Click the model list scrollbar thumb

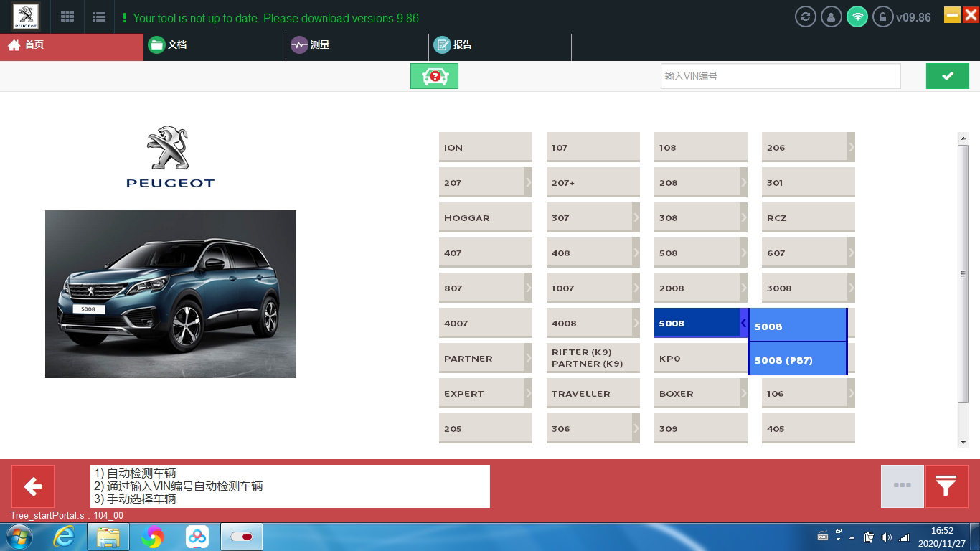pyautogui.click(x=963, y=273)
